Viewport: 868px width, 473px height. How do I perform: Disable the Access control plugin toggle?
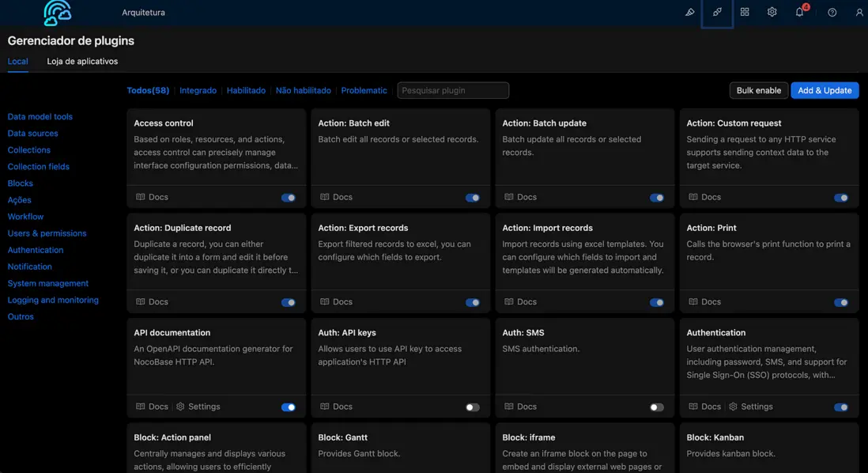click(289, 198)
